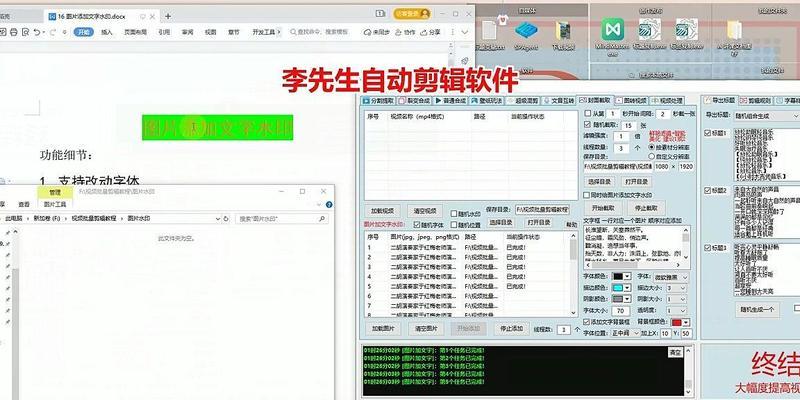Switch to the 导出标题 tab
Viewport: 800px width, 400px height.
pyautogui.click(x=719, y=101)
